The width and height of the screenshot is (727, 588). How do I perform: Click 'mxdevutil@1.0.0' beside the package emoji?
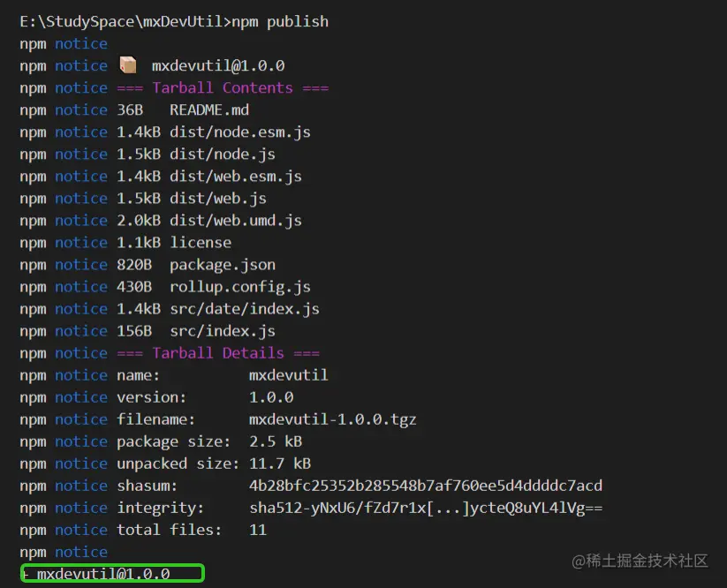coord(218,66)
